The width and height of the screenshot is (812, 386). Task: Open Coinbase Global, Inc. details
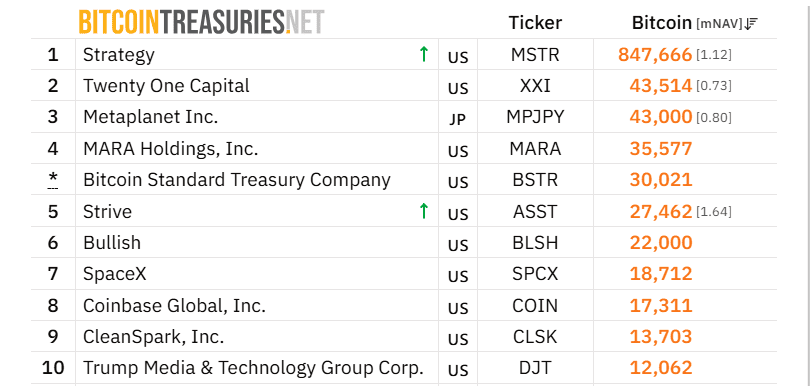[175, 306]
